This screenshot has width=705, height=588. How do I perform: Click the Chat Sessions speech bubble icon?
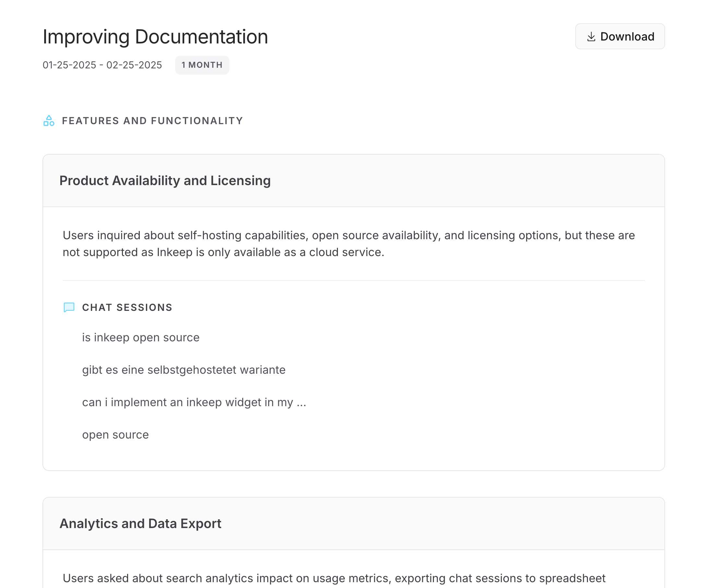click(69, 307)
